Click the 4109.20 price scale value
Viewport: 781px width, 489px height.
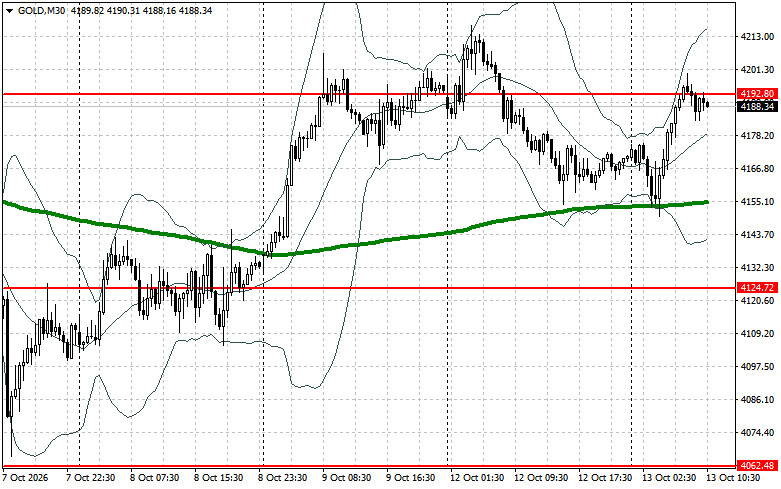[758, 334]
